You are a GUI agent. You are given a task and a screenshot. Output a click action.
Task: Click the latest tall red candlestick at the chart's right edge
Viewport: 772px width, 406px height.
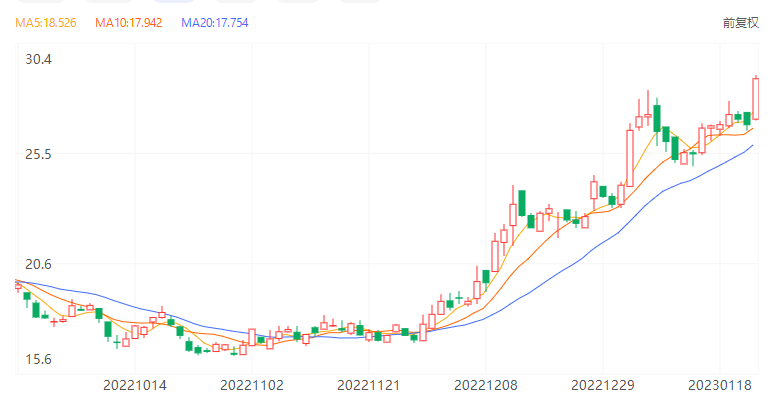tap(756, 98)
